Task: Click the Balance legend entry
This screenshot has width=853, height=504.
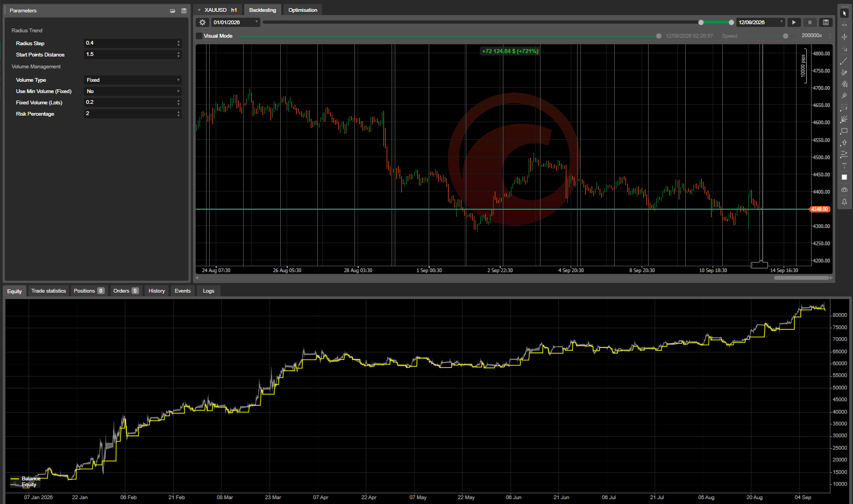Action: click(x=25, y=479)
